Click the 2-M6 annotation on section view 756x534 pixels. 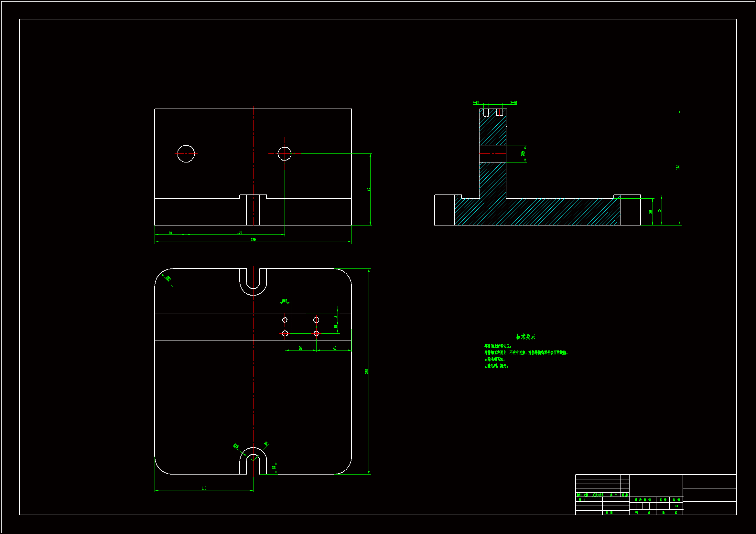point(476,103)
